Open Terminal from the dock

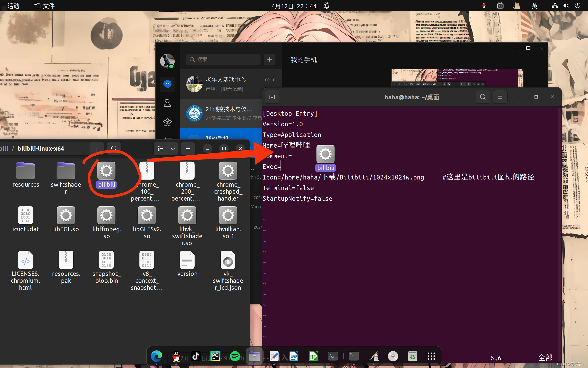click(354, 357)
